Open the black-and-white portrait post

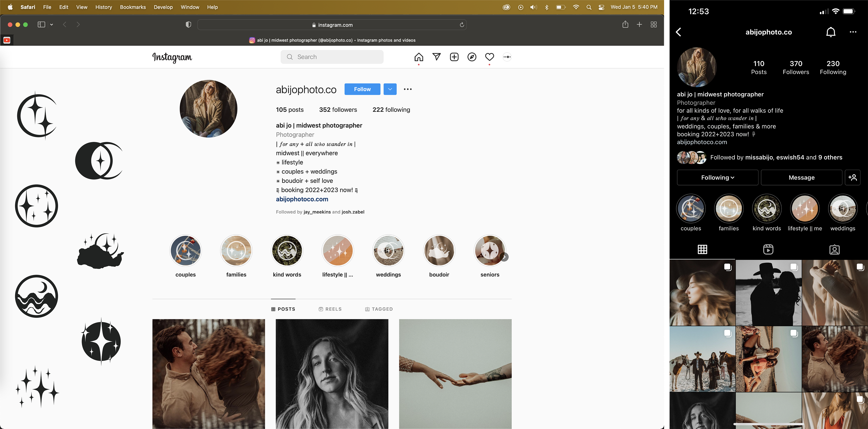point(332,374)
